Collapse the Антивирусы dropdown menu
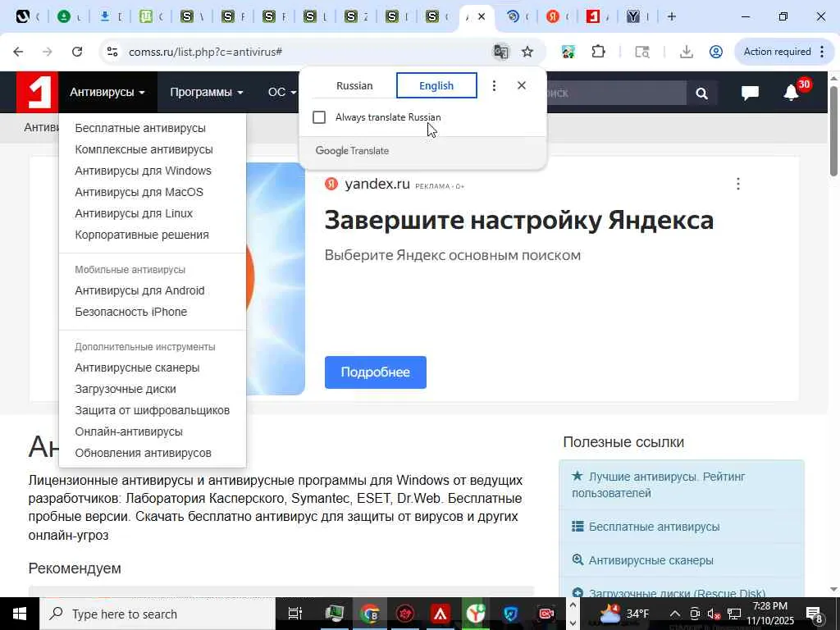The width and height of the screenshot is (840, 630). [107, 92]
